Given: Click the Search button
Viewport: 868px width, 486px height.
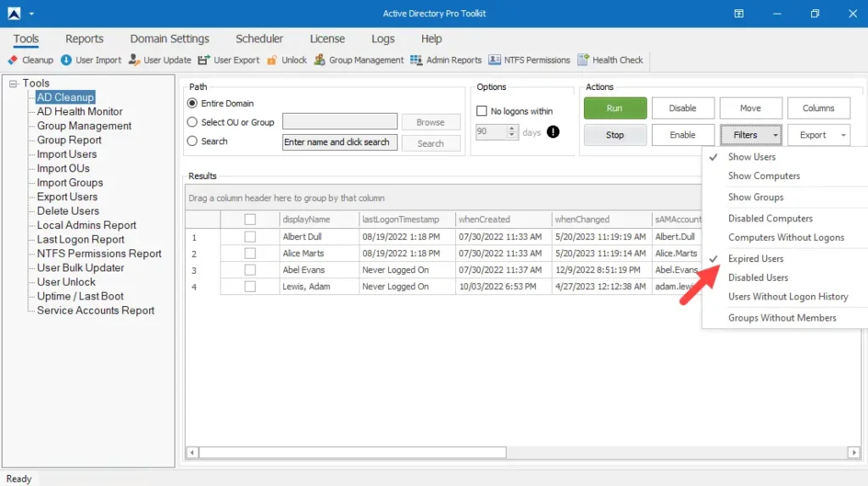Looking at the screenshot, I should [x=431, y=143].
